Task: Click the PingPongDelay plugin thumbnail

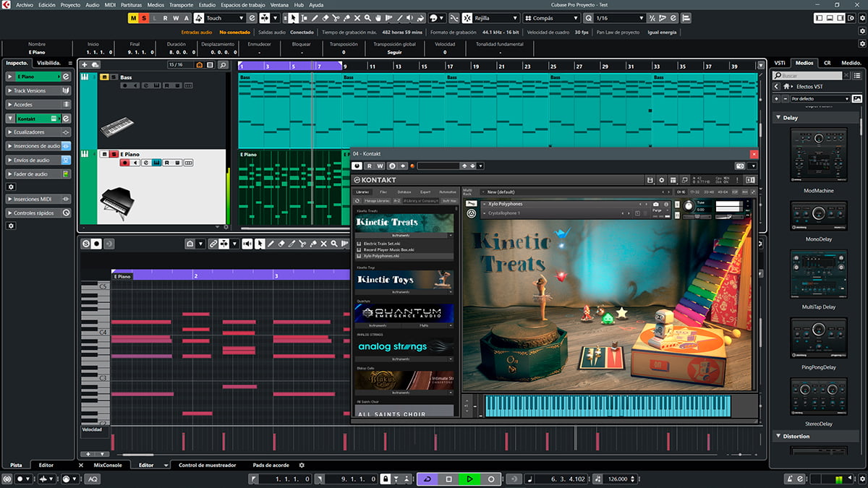Action: (x=819, y=340)
